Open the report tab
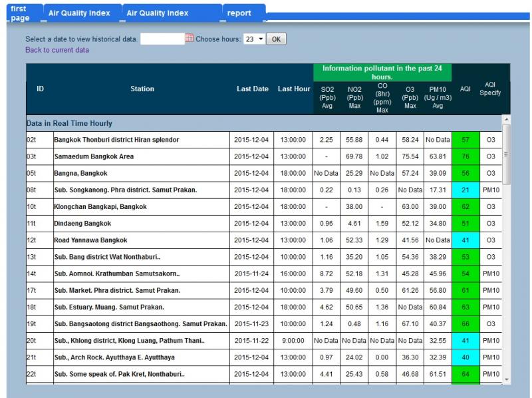The width and height of the screenshot is (532, 398). click(244, 13)
